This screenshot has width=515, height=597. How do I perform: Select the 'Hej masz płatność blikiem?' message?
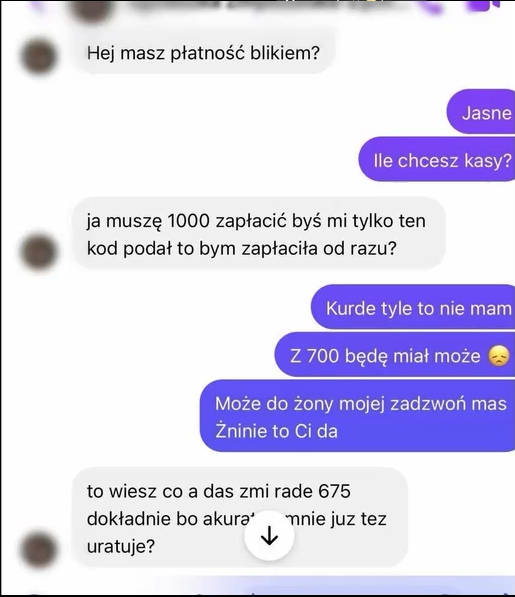[x=204, y=53]
